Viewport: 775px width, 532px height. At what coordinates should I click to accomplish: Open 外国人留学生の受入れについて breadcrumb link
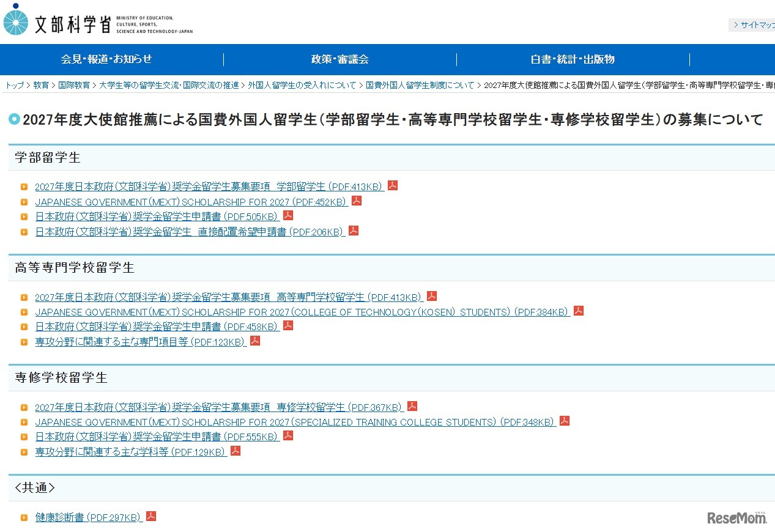(302, 86)
